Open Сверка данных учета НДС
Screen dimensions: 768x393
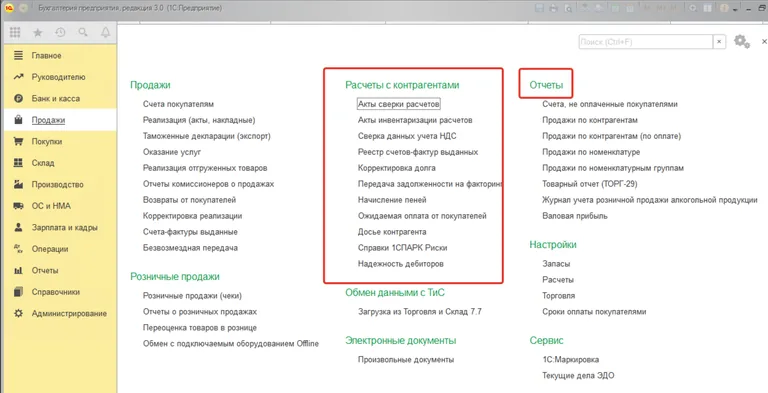click(407, 136)
